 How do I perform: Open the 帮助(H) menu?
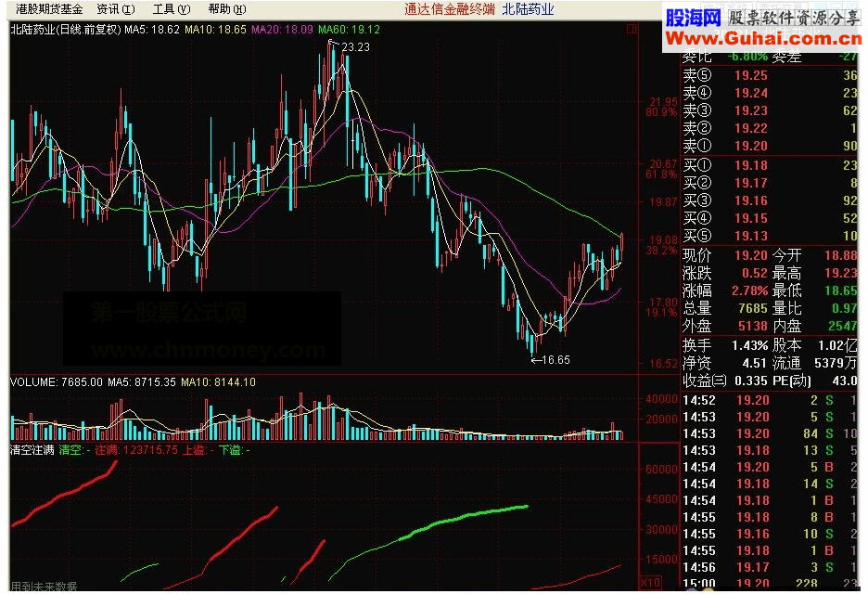(x=227, y=9)
